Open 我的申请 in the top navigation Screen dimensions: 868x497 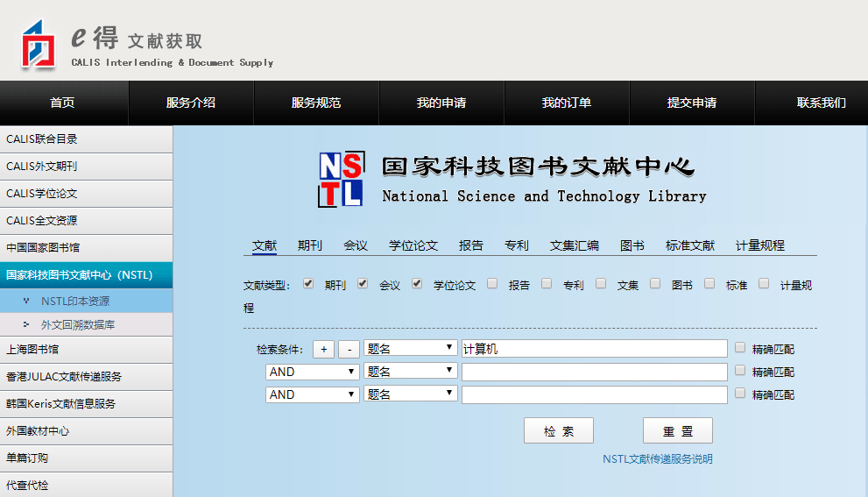pos(441,103)
